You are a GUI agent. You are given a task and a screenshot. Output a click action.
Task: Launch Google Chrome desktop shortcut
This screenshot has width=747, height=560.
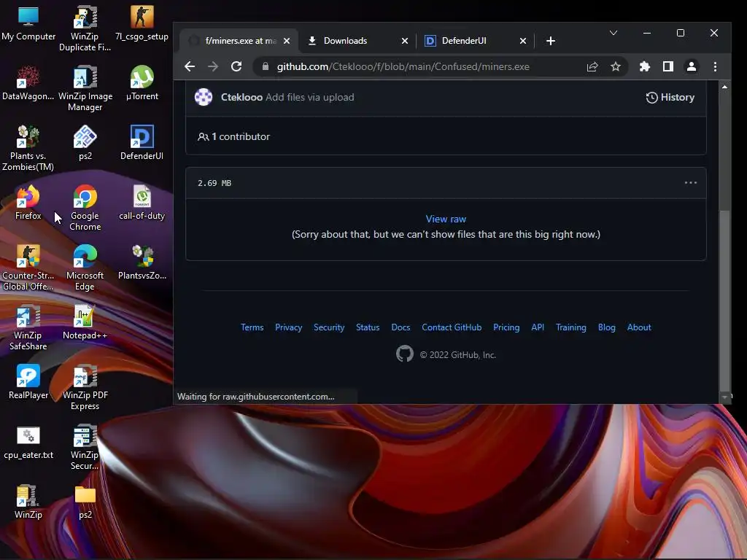point(85,208)
